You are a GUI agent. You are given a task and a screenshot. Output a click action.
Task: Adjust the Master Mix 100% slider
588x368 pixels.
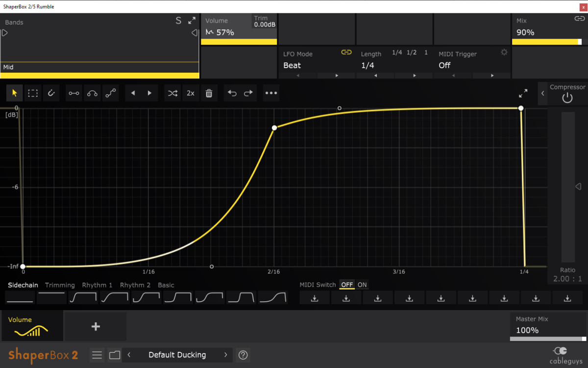(x=547, y=339)
